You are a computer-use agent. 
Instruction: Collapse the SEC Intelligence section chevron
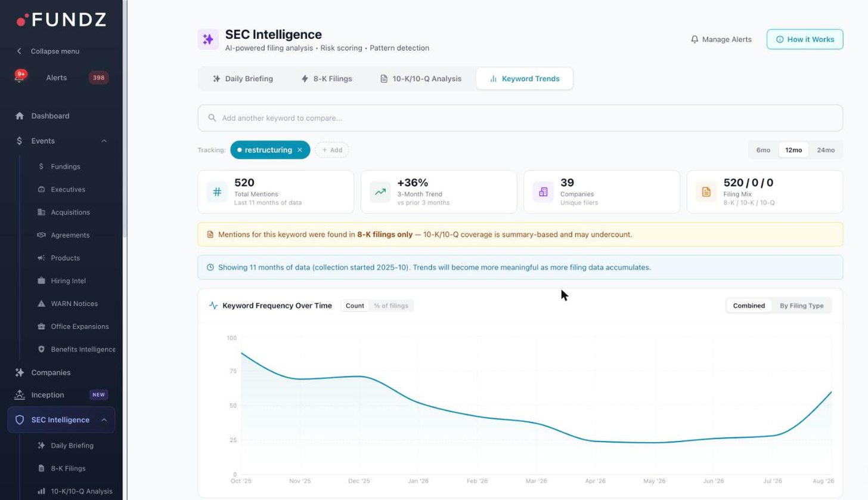point(104,420)
